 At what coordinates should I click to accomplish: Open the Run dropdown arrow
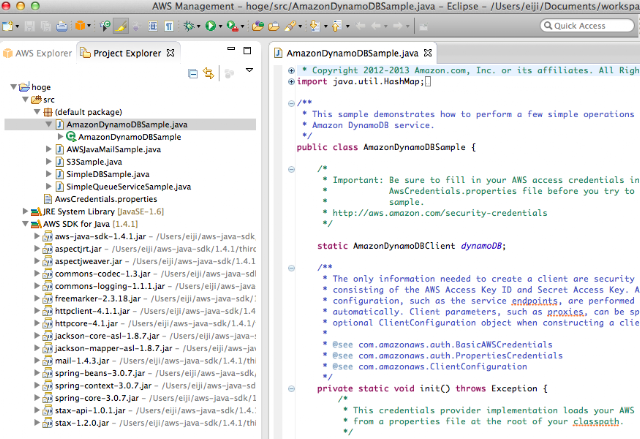click(x=220, y=27)
